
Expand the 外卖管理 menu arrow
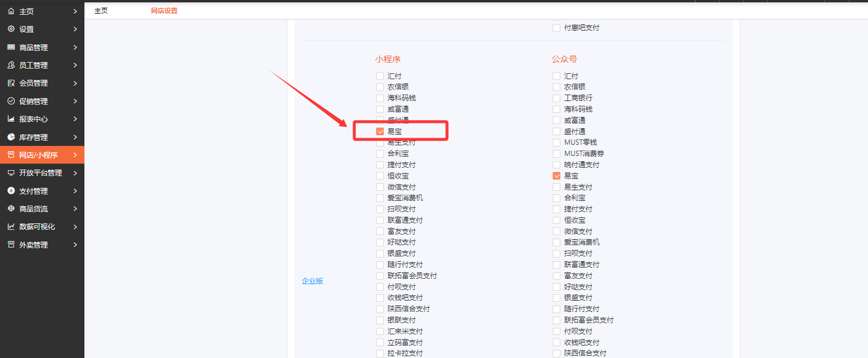click(75, 245)
